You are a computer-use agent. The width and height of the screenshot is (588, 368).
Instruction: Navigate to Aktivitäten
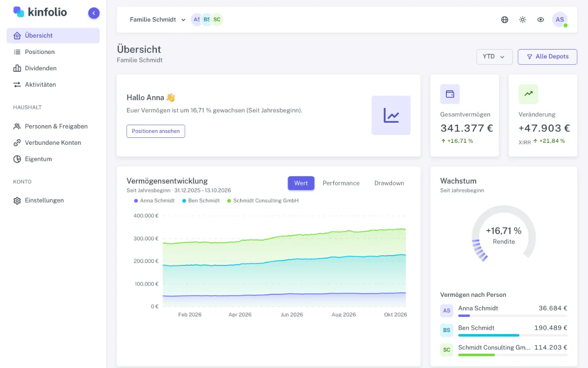[53, 84]
